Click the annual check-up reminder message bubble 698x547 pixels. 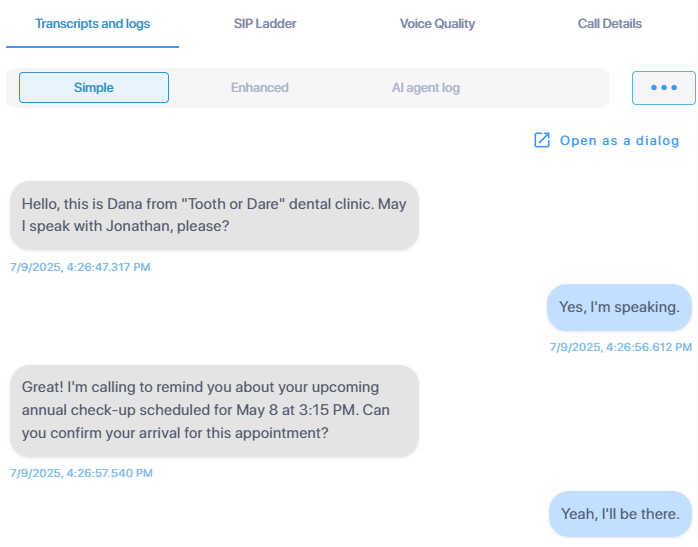pyautogui.click(x=214, y=411)
